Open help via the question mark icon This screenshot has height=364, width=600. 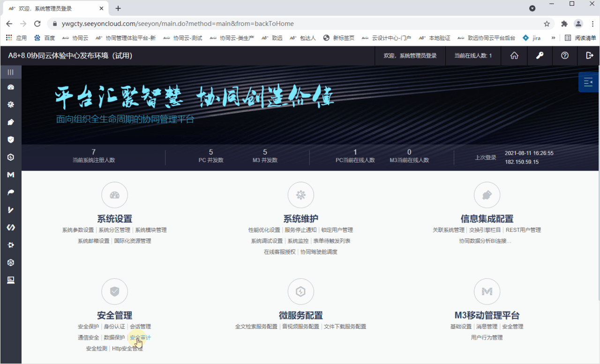coord(565,56)
